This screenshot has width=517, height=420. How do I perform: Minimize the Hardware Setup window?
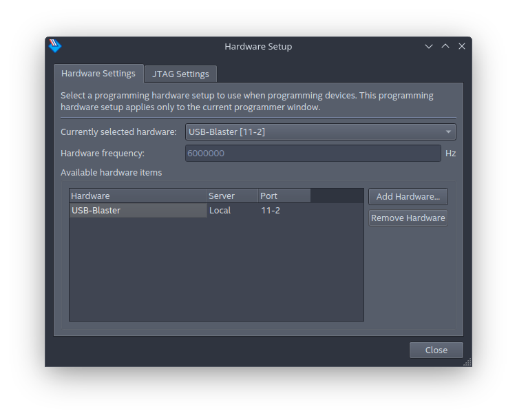pyautogui.click(x=429, y=46)
